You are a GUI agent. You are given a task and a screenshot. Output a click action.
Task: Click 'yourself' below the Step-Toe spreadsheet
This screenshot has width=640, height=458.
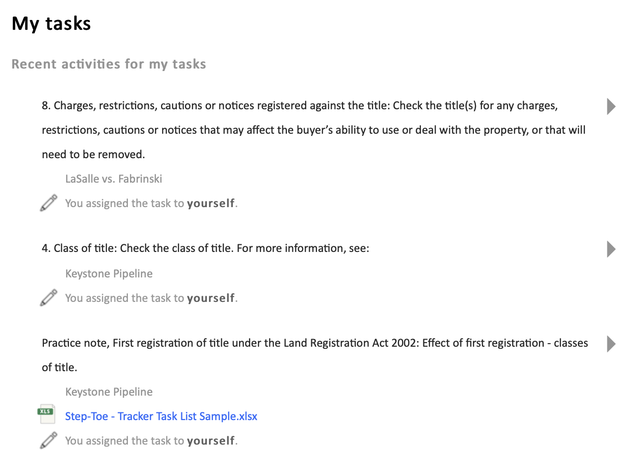[211, 440]
